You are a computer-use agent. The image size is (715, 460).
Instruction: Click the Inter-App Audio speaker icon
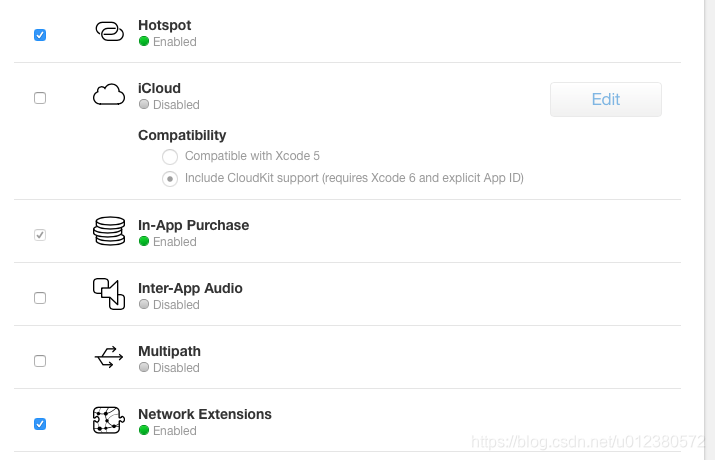[x=109, y=294]
